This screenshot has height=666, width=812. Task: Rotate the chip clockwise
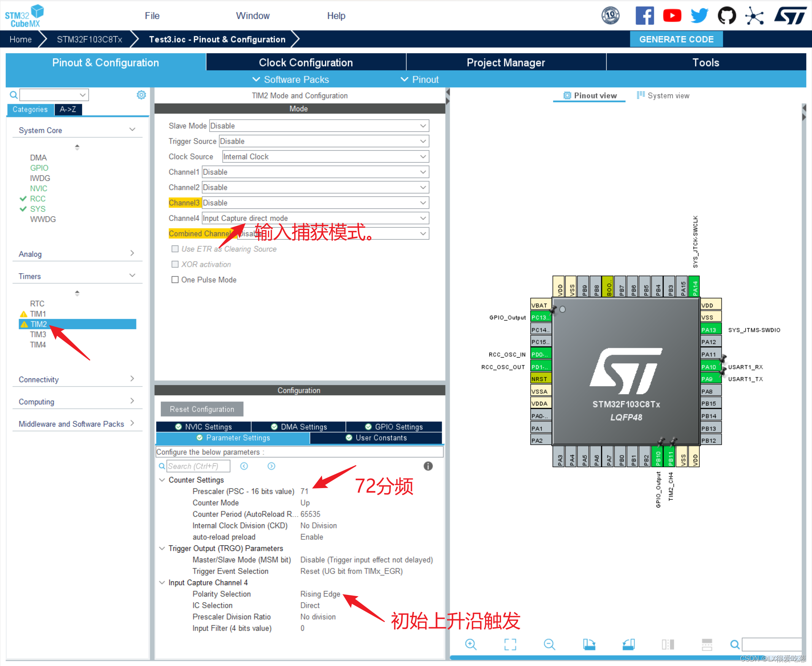589,644
